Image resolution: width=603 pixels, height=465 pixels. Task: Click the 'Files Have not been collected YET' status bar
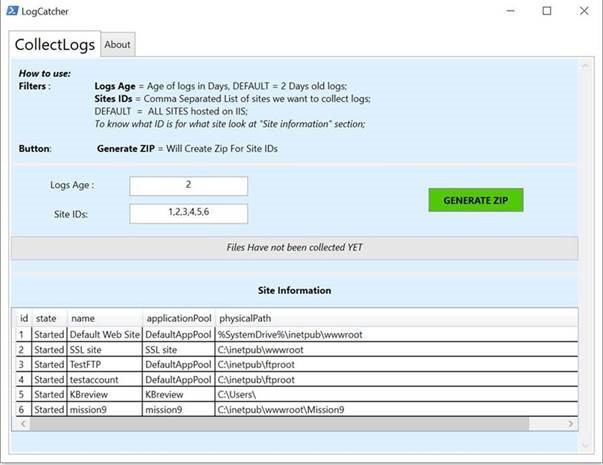pos(294,248)
